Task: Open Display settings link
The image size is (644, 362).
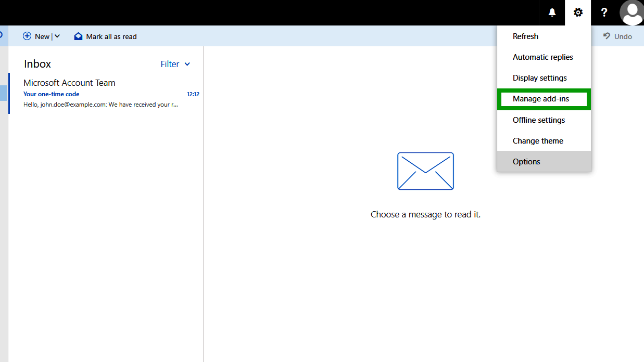Action: (539, 77)
